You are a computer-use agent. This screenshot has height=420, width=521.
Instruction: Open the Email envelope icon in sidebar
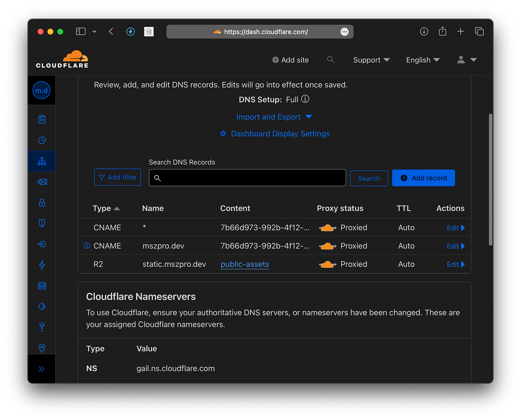[42, 182]
